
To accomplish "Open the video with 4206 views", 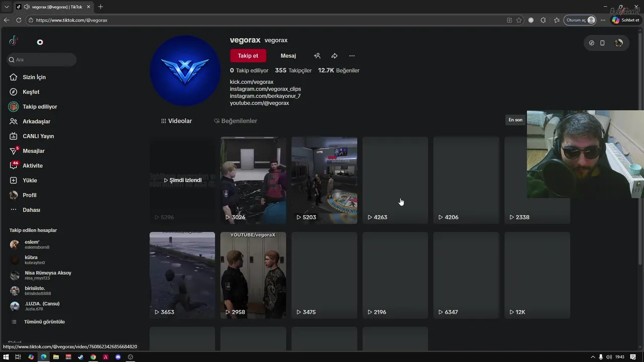I will 466,180.
